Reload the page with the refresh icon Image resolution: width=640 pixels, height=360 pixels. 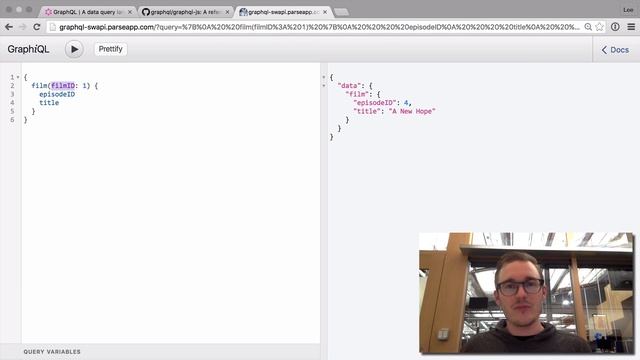(37, 27)
